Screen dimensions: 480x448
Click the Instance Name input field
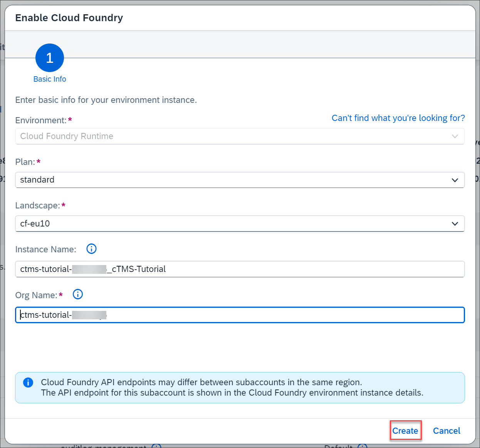[240, 269]
